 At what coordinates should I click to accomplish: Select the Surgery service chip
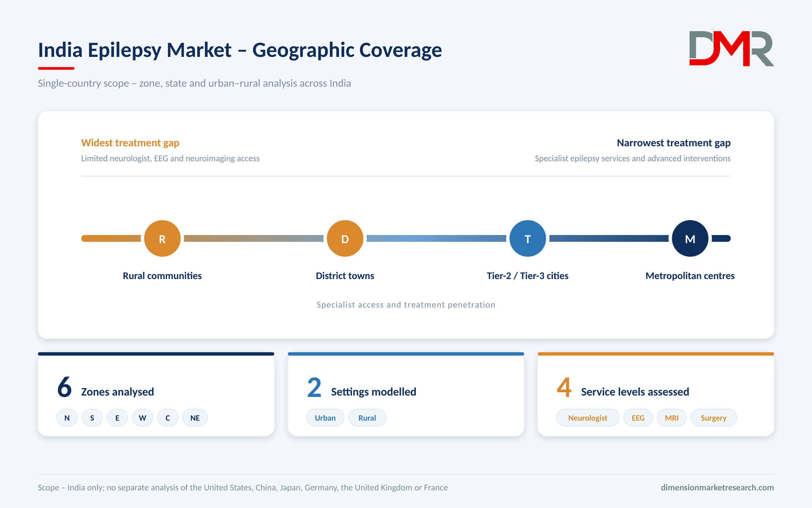714,418
